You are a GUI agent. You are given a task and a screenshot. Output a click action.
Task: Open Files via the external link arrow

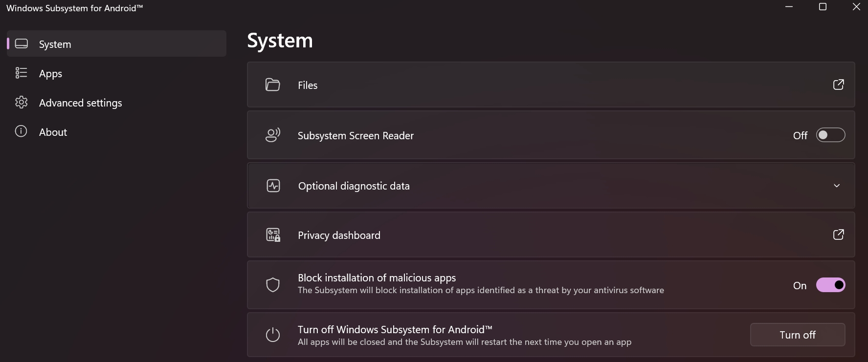tap(839, 85)
